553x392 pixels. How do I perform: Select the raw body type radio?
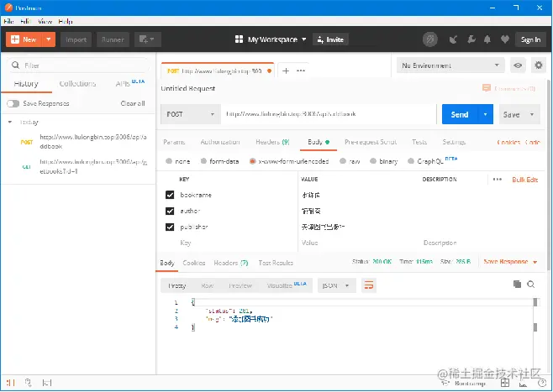tap(342, 161)
